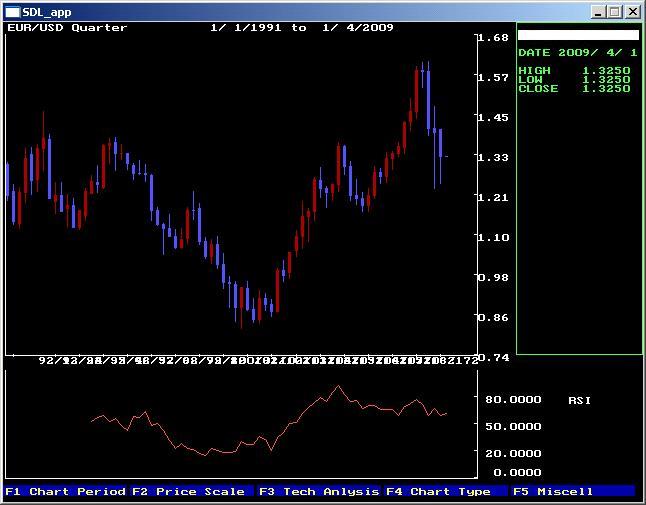The height and width of the screenshot is (505, 646).
Task: Click the 80.0000 RSI axis label
Action: (513, 400)
